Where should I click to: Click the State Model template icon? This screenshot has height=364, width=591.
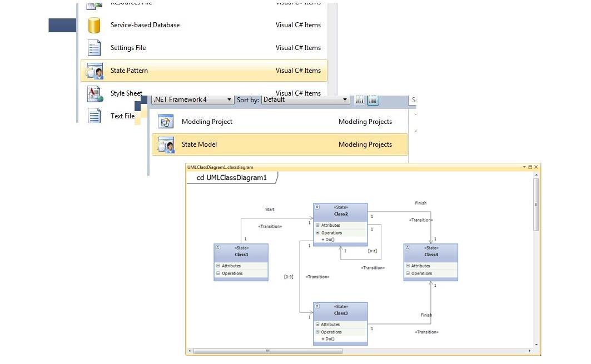pyautogui.click(x=166, y=145)
